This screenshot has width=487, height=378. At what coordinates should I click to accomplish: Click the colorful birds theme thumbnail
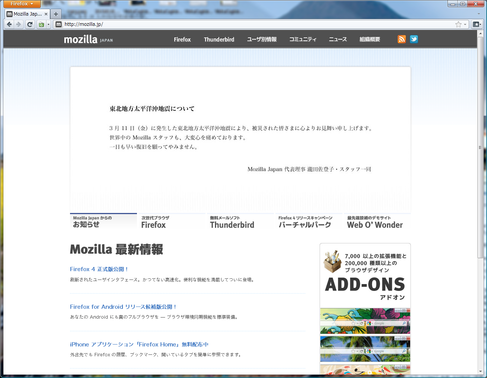coord(365,321)
